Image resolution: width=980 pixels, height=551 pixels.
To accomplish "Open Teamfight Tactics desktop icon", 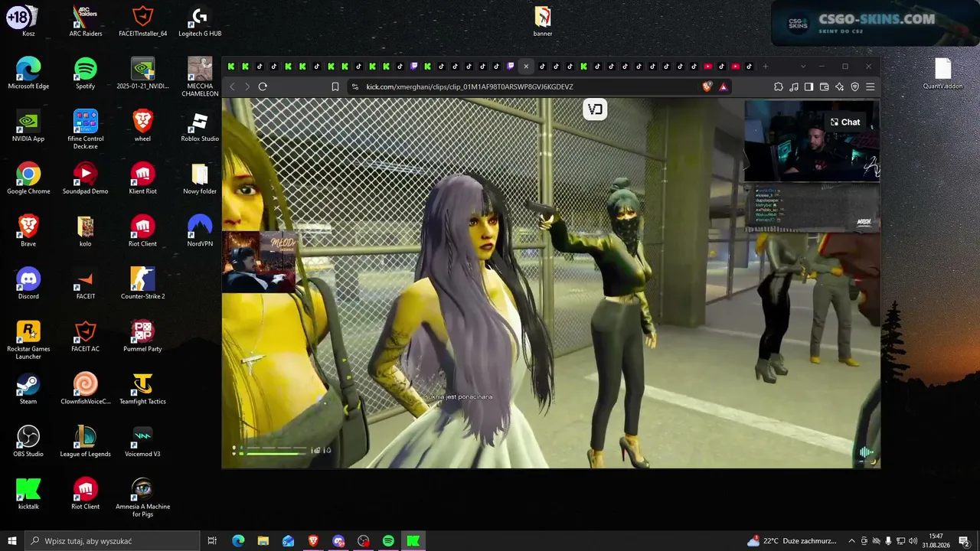I will pos(142,389).
